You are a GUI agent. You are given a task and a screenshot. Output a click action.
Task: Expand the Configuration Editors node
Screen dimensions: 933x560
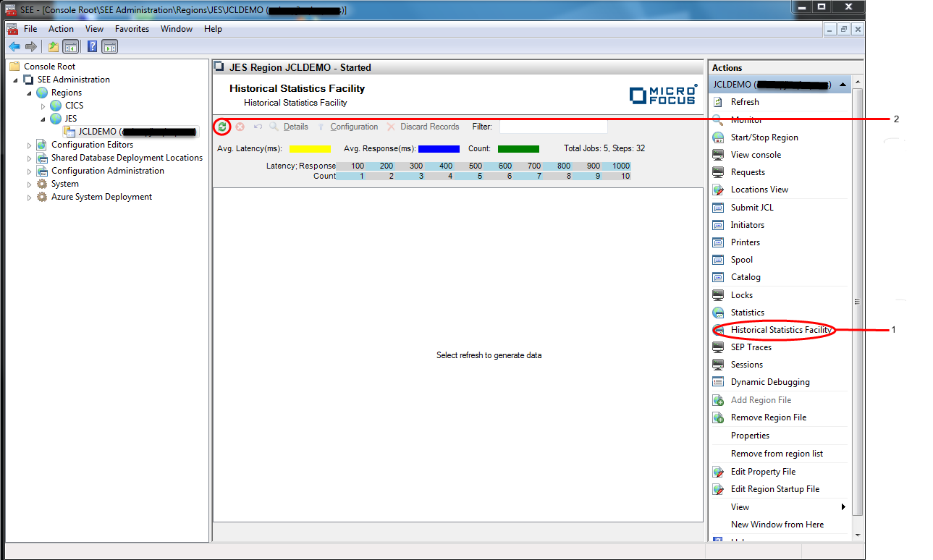pyautogui.click(x=30, y=145)
